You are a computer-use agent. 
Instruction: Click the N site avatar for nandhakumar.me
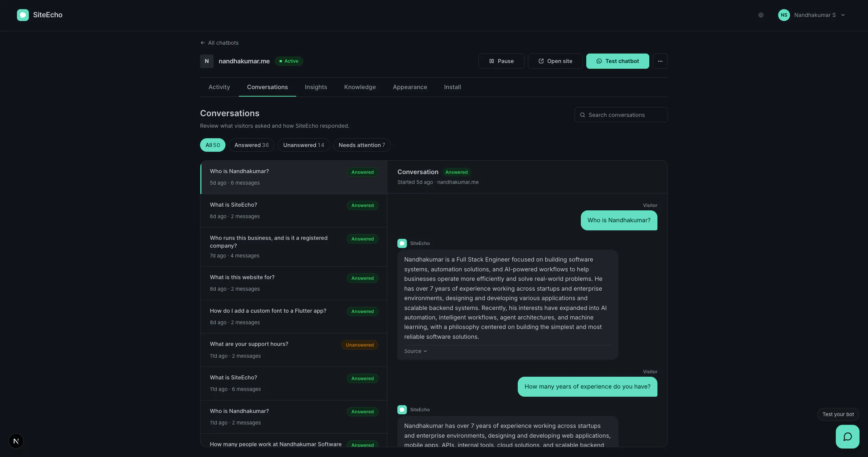[x=207, y=61]
